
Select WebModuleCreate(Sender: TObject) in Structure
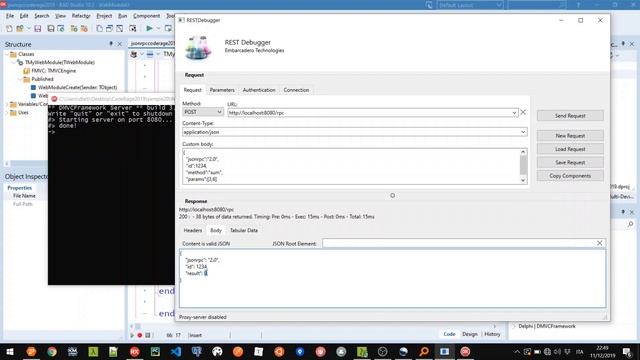click(x=77, y=87)
